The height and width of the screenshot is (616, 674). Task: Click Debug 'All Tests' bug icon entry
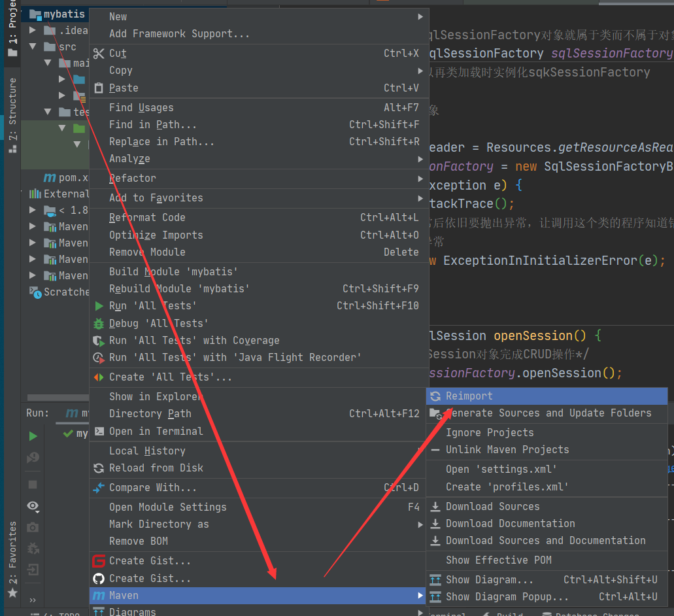click(158, 323)
